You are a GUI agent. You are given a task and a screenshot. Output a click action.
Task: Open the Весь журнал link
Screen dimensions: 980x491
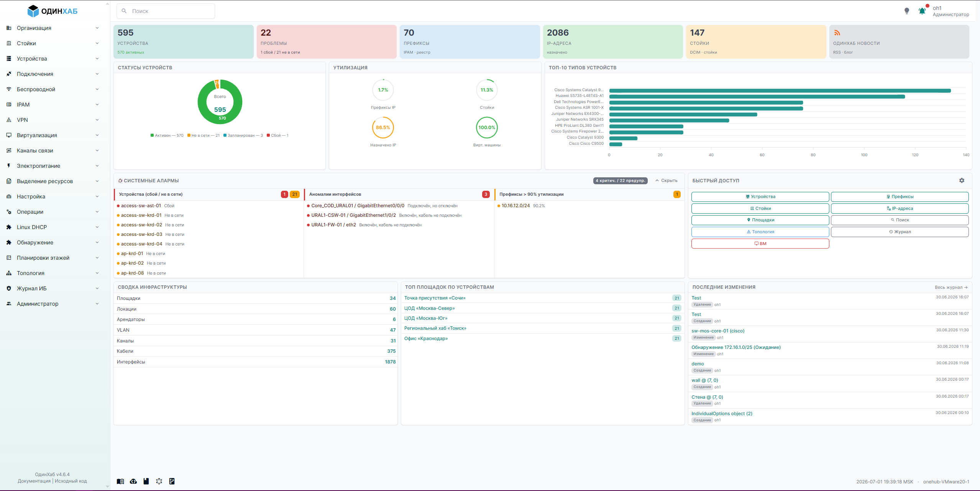[951, 287]
